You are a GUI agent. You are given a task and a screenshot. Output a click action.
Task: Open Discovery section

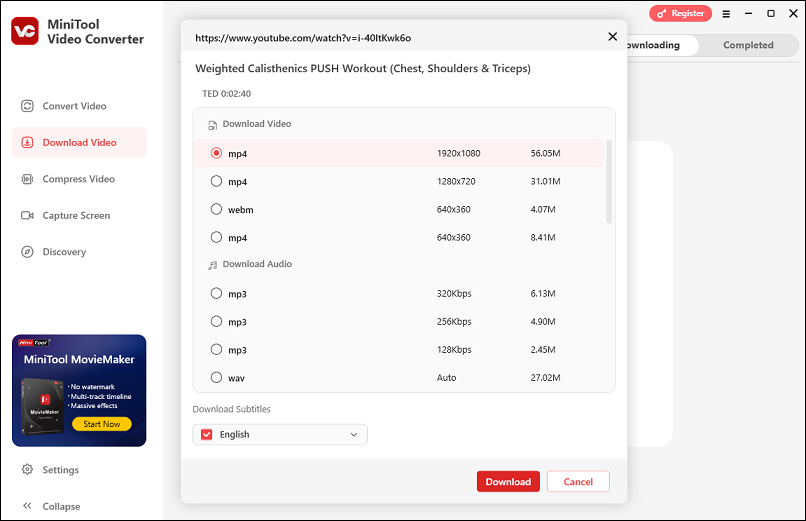pos(79,252)
